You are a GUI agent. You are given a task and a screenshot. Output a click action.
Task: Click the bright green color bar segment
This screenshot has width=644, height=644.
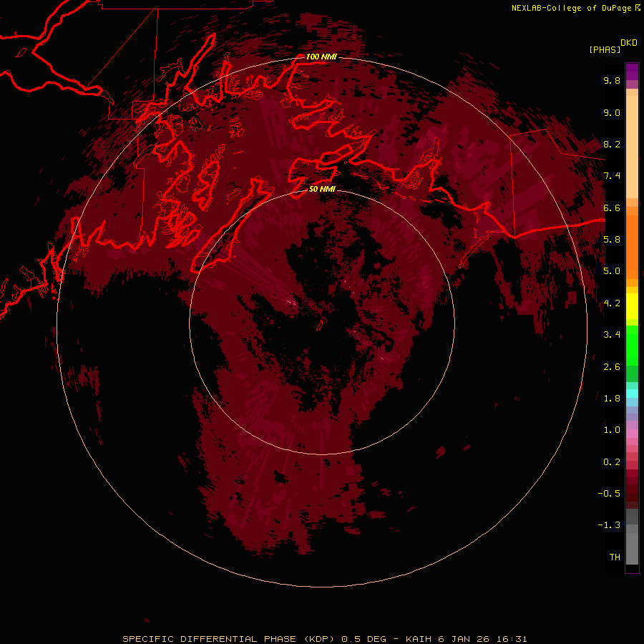point(632,346)
